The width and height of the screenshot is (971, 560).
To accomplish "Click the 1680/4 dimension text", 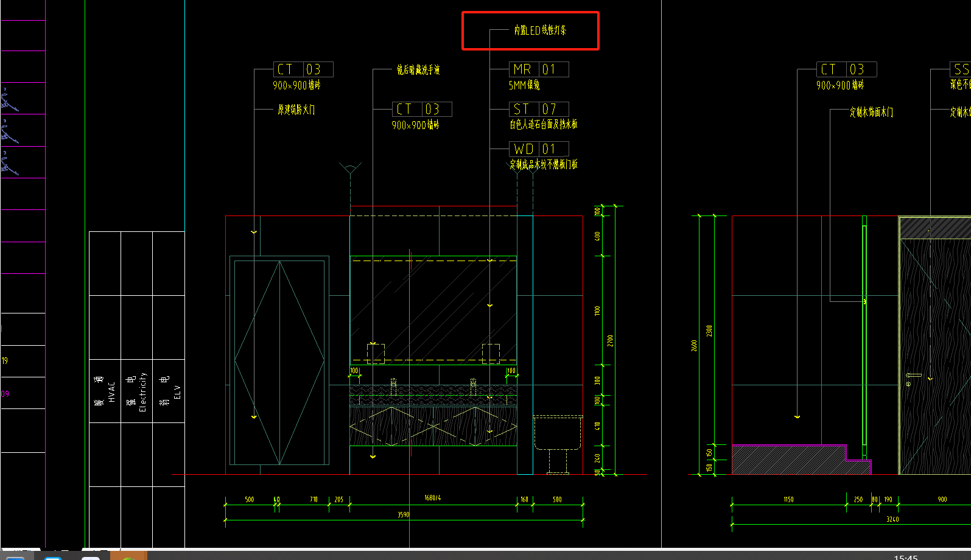I will (x=432, y=498).
